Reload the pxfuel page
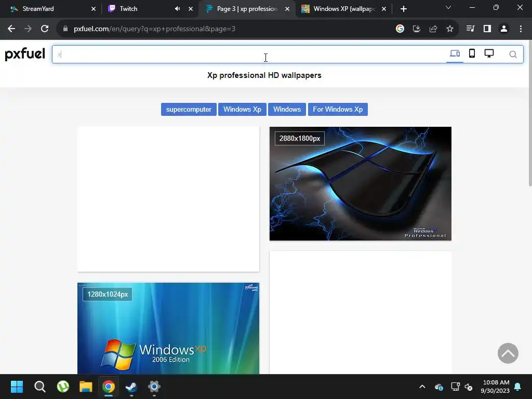This screenshot has height=399, width=532. point(45,29)
